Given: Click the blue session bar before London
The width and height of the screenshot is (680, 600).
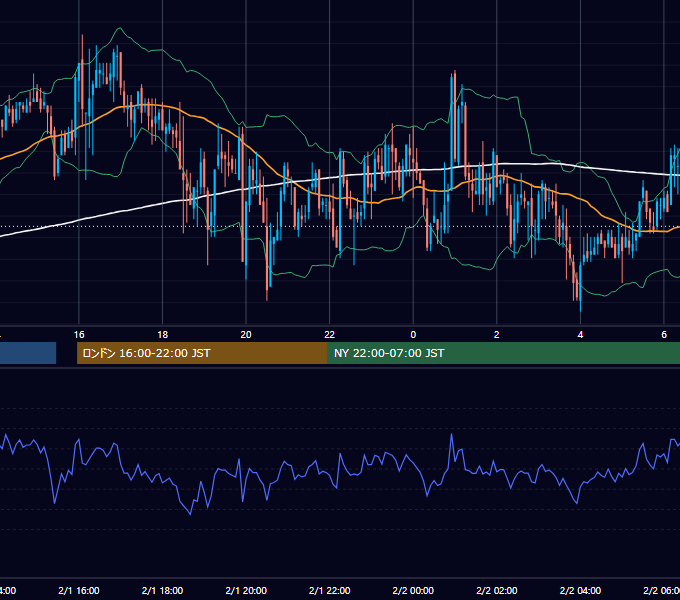Looking at the screenshot, I should coord(28,353).
